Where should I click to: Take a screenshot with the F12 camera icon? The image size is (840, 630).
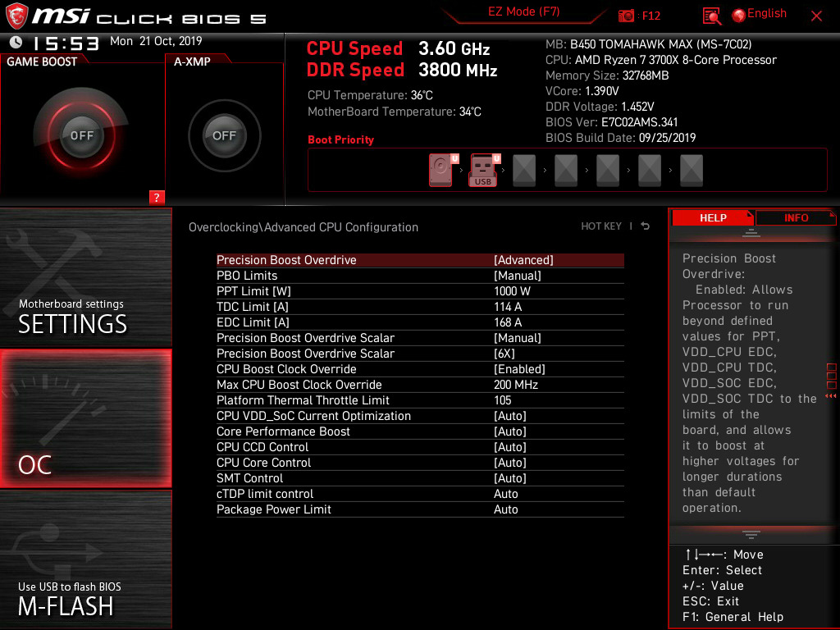pyautogui.click(x=626, y=16)
